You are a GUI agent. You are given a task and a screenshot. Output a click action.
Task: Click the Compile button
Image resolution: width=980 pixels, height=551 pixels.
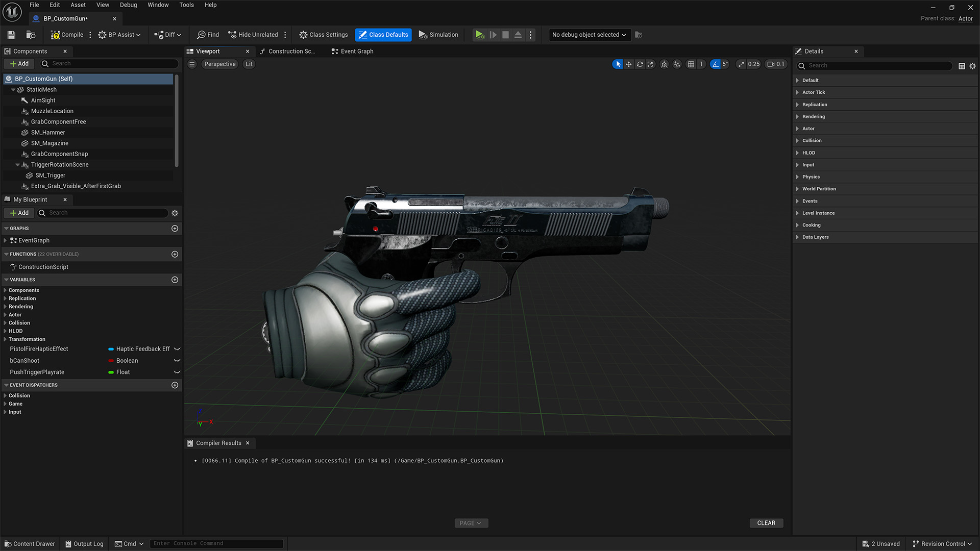pyautogui.click(x=67, y=35)
